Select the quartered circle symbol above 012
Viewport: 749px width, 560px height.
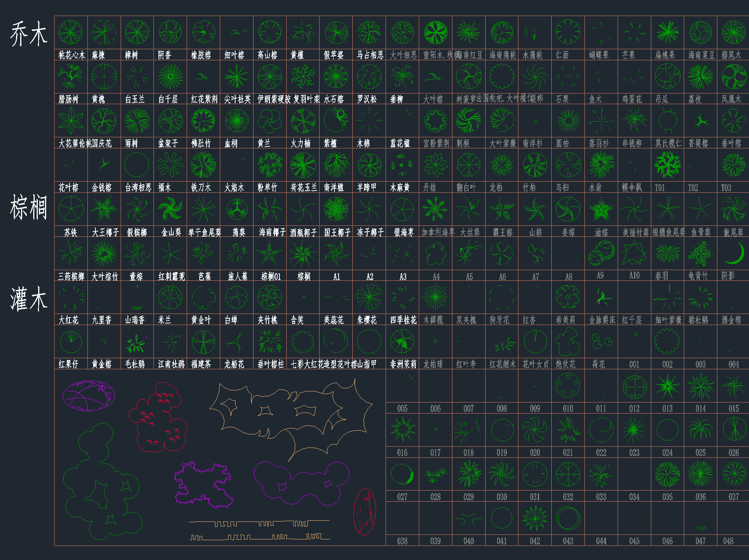(635, 387)
